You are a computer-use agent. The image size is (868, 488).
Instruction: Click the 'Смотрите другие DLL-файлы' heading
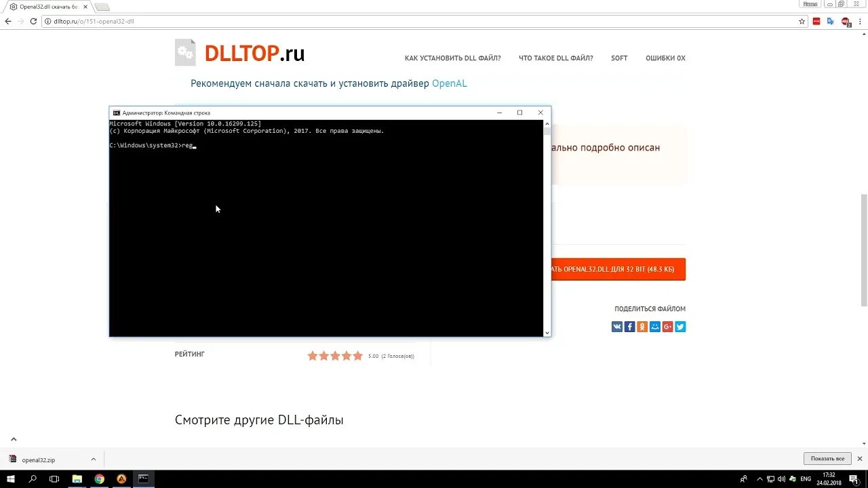point(259,420)
